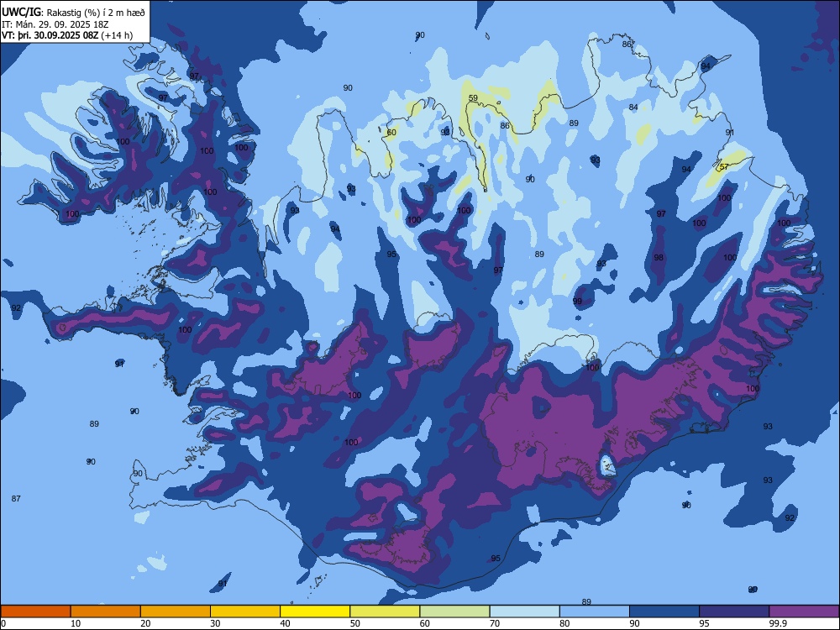Click the title 'Rakastig (%) í 2 m hæð'

pyautogui.click(x=96, y=13)
